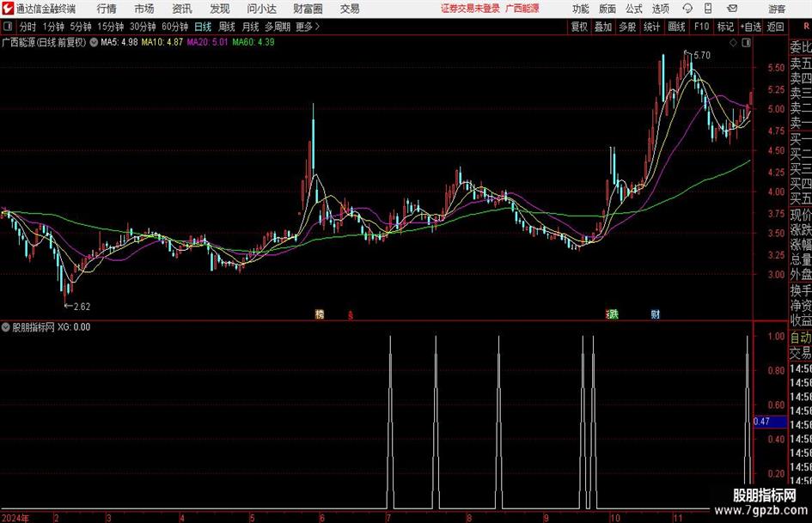This screenshot has height=523, width=812.
Task: Expand 更多 period options chevron
Action: pos(317,27)
